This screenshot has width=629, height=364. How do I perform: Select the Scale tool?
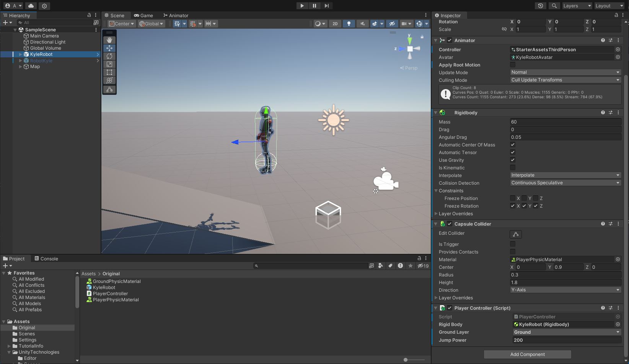[x=109, y=64]
